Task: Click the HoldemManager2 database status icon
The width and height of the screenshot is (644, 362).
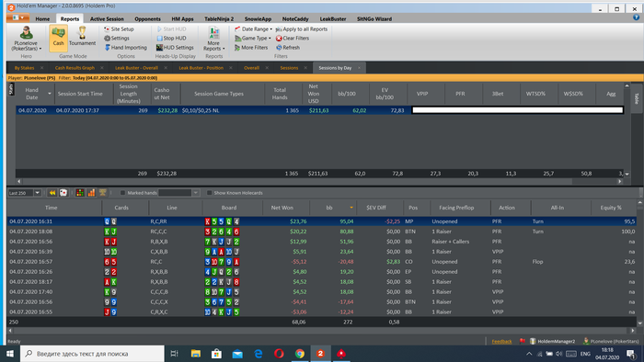Action: 533,341
